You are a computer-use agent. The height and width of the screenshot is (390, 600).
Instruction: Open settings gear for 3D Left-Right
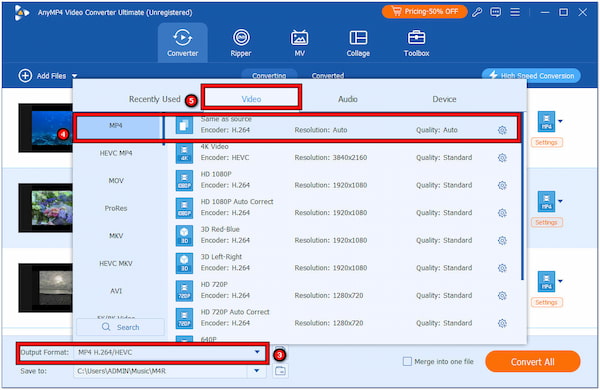(x=502, y=268)
